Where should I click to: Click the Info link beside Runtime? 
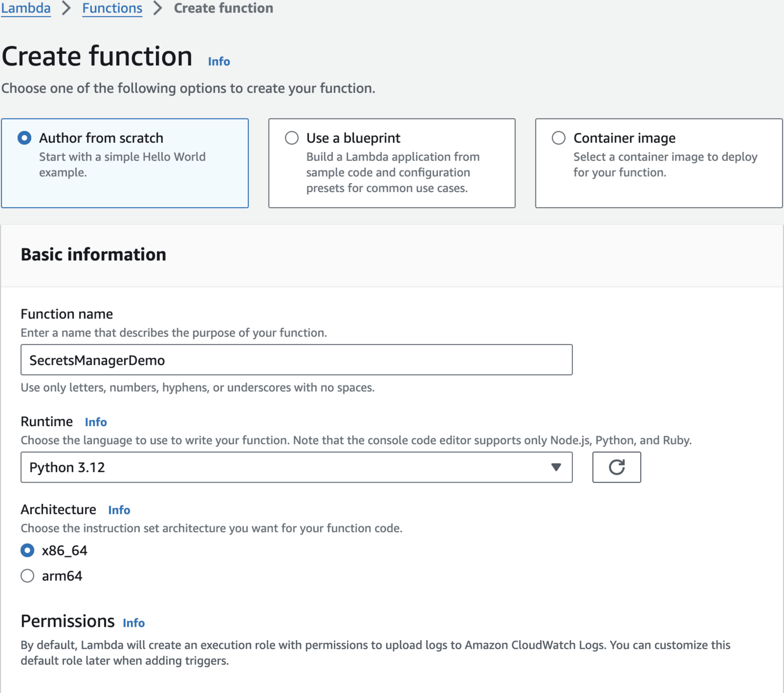tap(96, 422)
